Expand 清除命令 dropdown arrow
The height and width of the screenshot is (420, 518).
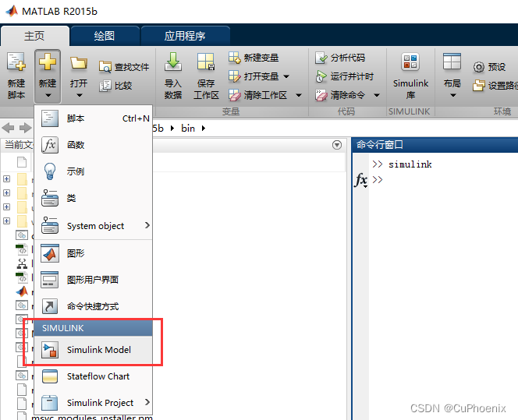pos(377,95)
